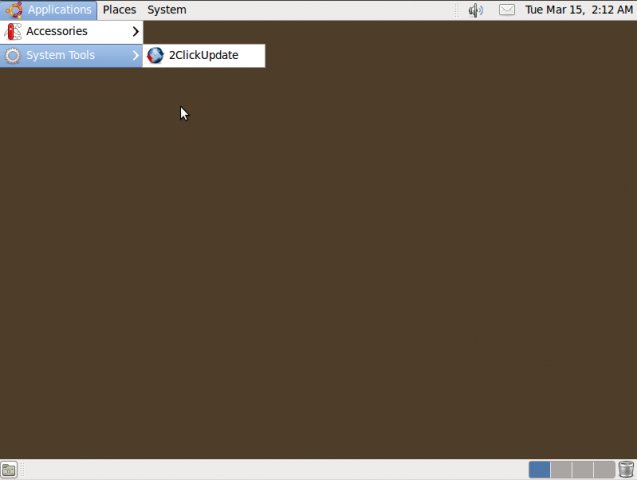Click the 2ClickUpdate globe icon
637x480 pixels.
pos(155,56)
